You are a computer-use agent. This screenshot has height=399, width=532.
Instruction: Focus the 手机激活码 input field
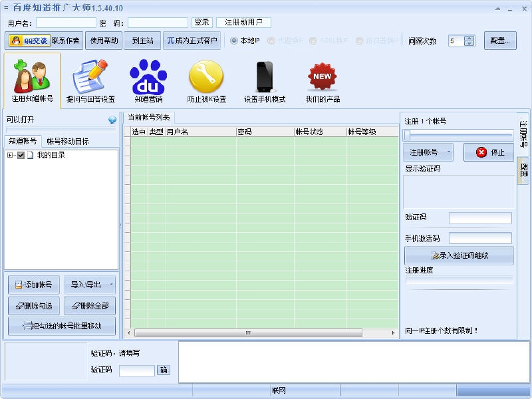pyautogui.click(x=480, y=238)
